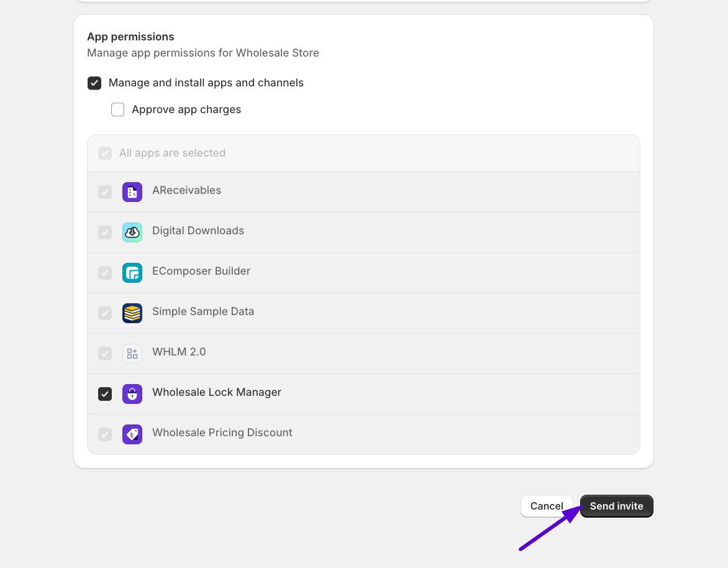Uncheck the Wholesale Lock Manager checkbox
Viewport: 728px width, 568px height.
[105, 394]
